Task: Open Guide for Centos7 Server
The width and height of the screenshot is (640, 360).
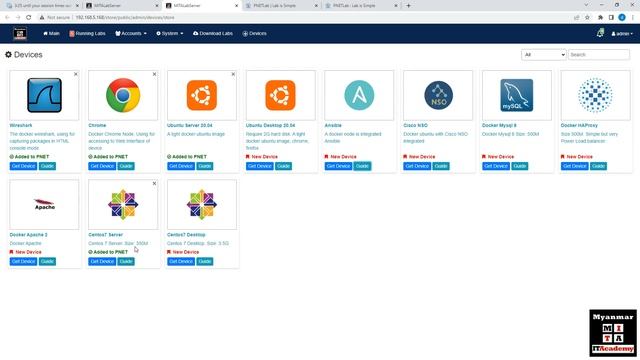Action: [x=126, y=262]
